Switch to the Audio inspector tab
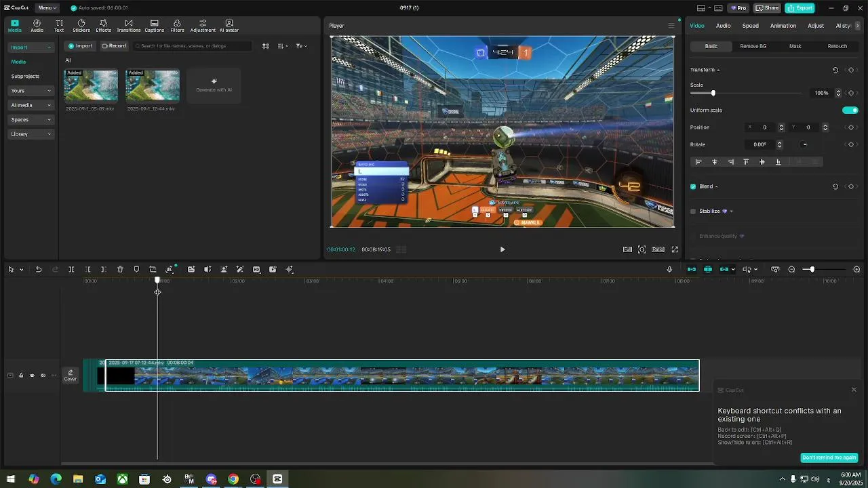Image resolution: width=868 pixels, height=488 pixels. click(x=723, y=26)
